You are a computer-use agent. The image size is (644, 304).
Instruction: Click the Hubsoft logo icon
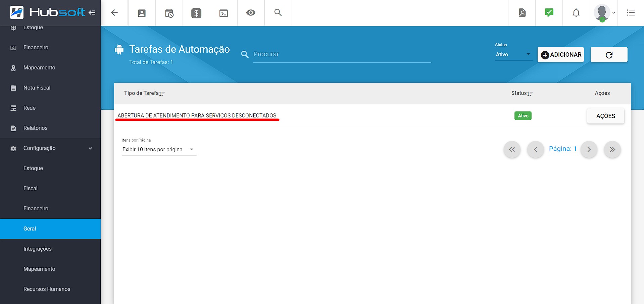pos(17,12)
